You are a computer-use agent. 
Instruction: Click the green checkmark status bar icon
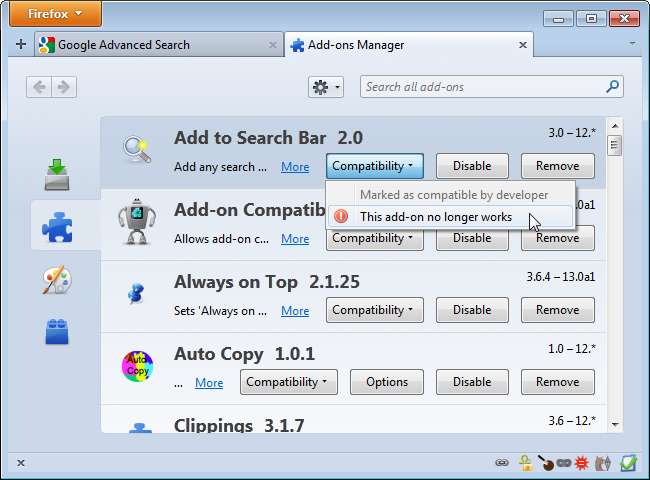pyautogui.click(x=628, y=463)
